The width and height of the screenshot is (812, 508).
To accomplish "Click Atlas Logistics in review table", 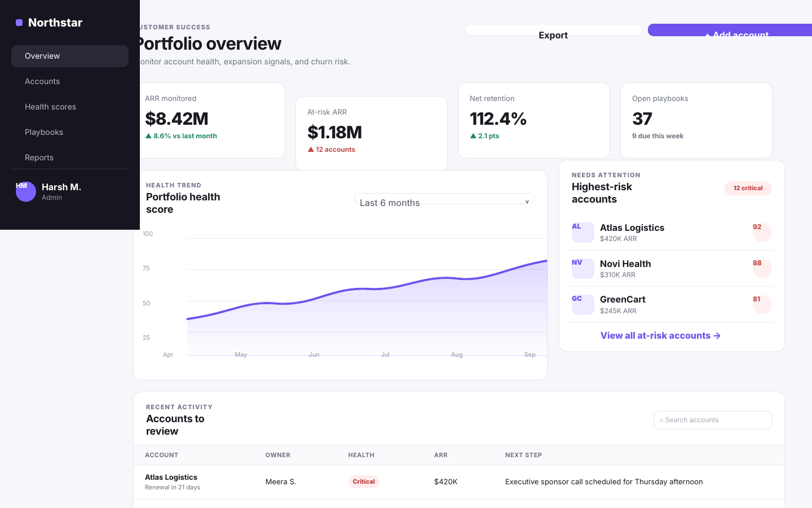I will pos(171,478).
